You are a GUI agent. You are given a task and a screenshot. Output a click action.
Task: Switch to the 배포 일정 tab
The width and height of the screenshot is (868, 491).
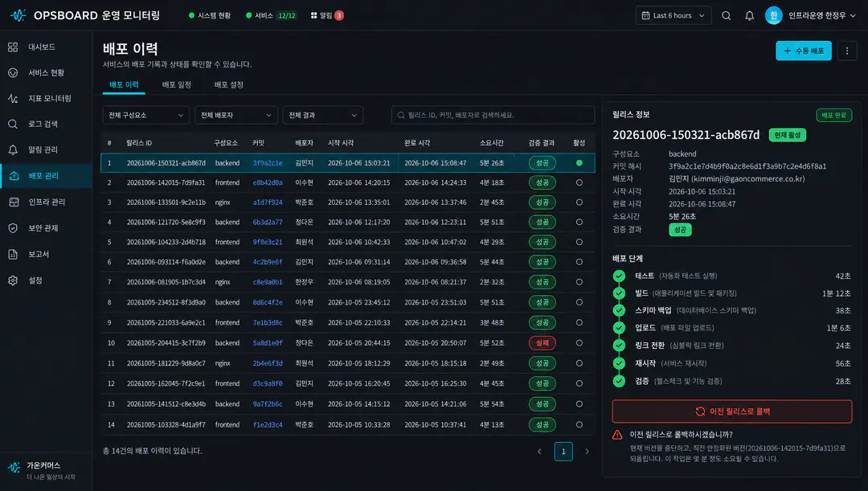177,84
